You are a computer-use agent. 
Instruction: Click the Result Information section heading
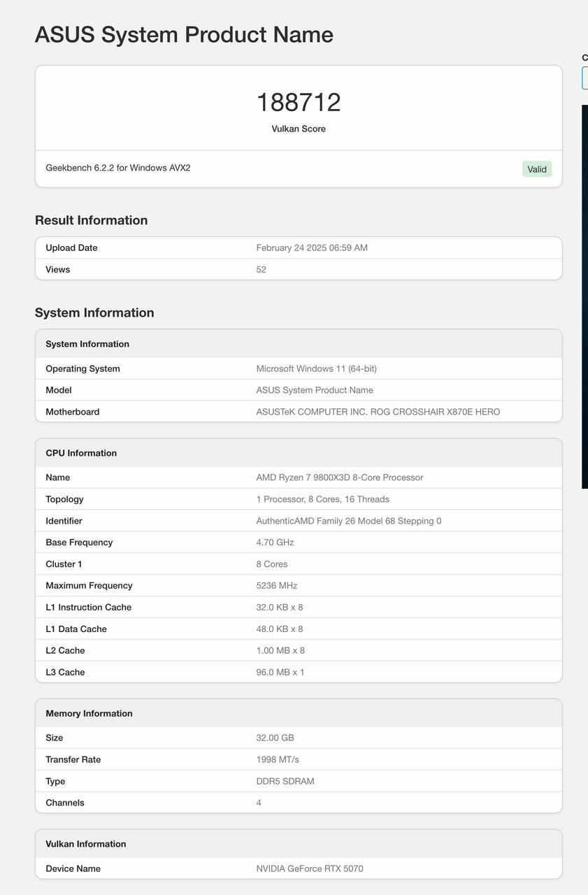point(91,220)
